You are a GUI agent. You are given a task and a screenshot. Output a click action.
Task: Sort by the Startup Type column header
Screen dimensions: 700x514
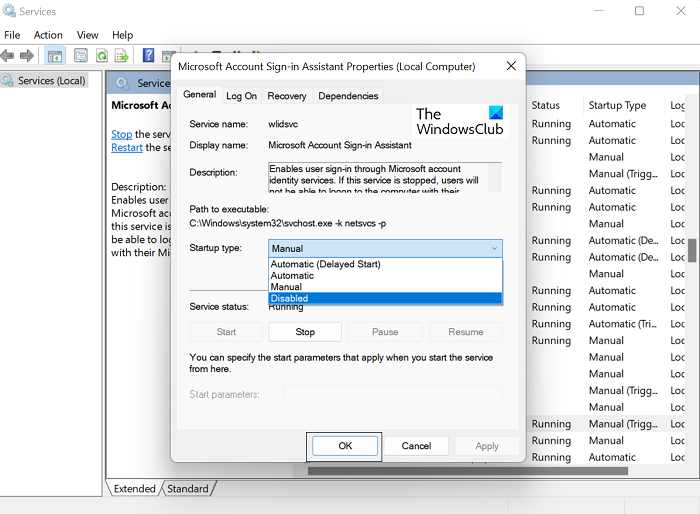pos(617,105)
